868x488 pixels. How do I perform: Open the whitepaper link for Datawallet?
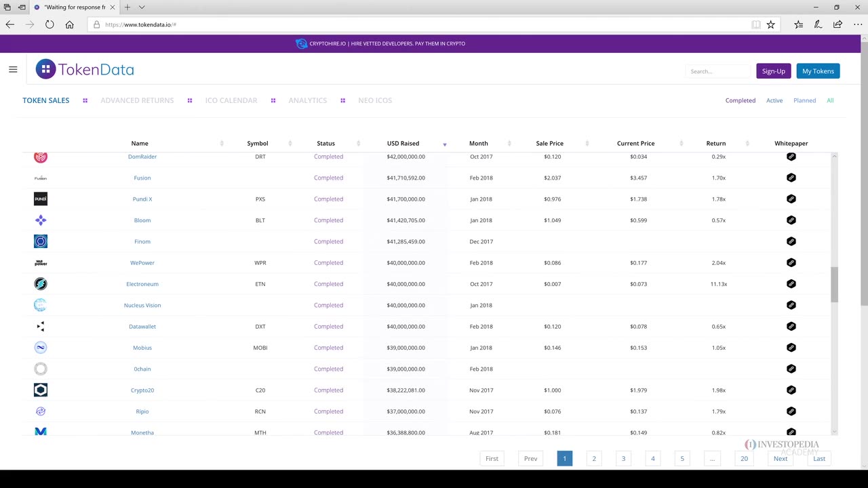coord(791,326)
